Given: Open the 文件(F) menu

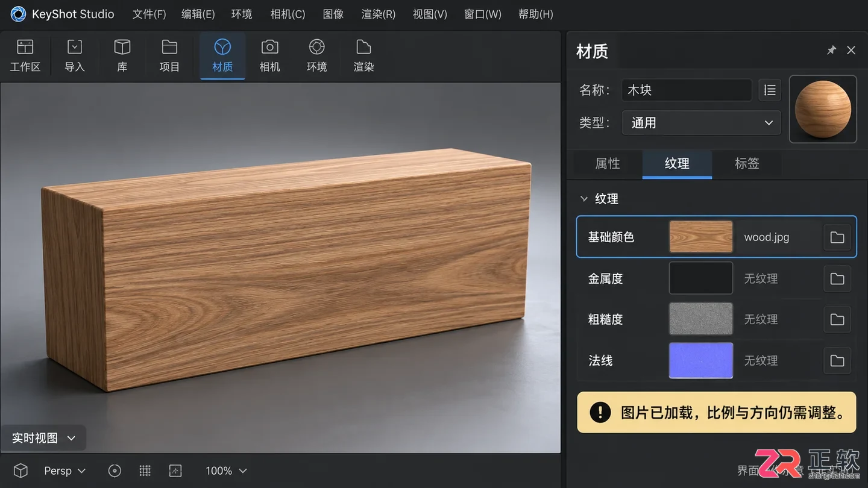Looking at the screenshot, I should (149, 14).
